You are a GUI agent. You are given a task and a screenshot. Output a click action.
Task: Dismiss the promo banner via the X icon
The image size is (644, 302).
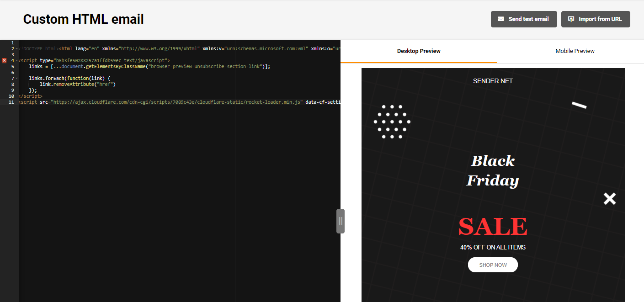tap(609, 198)
